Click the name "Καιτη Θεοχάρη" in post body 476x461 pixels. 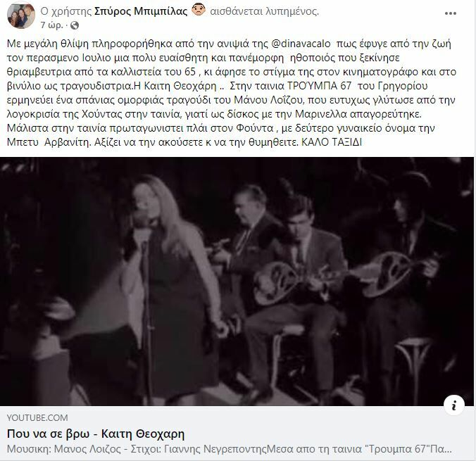(180, 86)
